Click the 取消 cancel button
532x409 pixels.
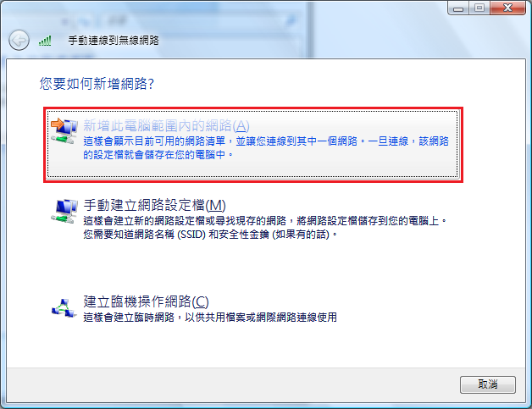pyautogui.click(x=488, y=384)
